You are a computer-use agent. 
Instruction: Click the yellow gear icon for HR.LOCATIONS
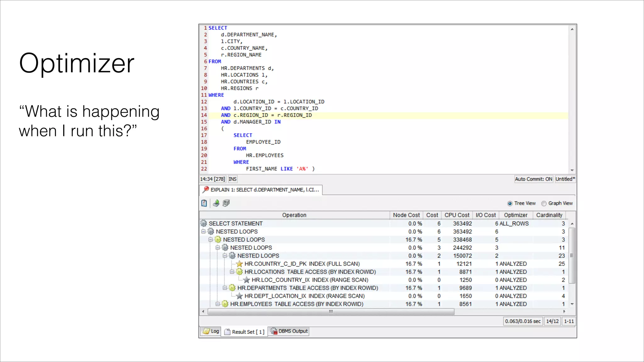(x=240, y=272)
